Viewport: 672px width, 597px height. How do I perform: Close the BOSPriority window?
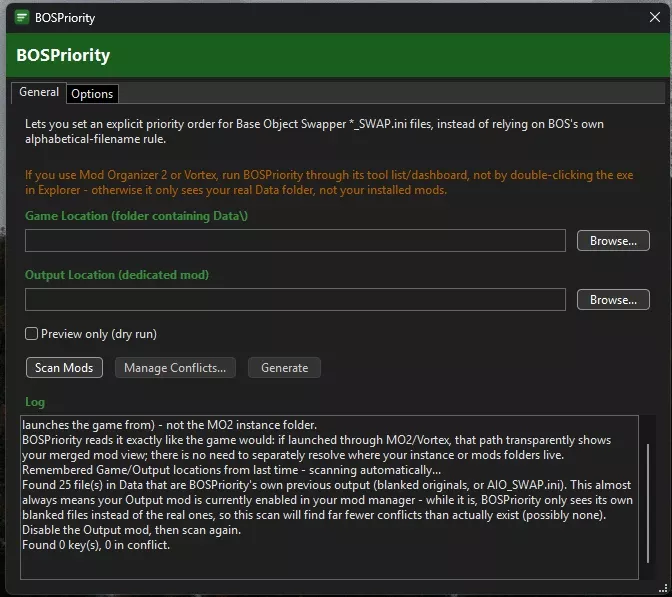pyautogui.click(x=654, y=17)
